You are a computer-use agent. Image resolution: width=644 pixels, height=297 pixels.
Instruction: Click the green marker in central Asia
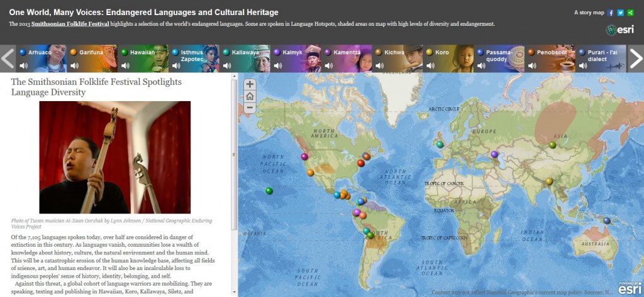pyautogui.click(x=552, y=145)
